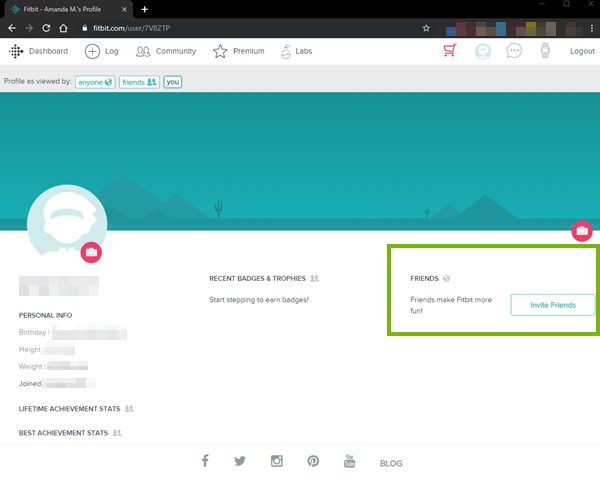Click privacy globe icon beside Friends

[x=446, y=278]
